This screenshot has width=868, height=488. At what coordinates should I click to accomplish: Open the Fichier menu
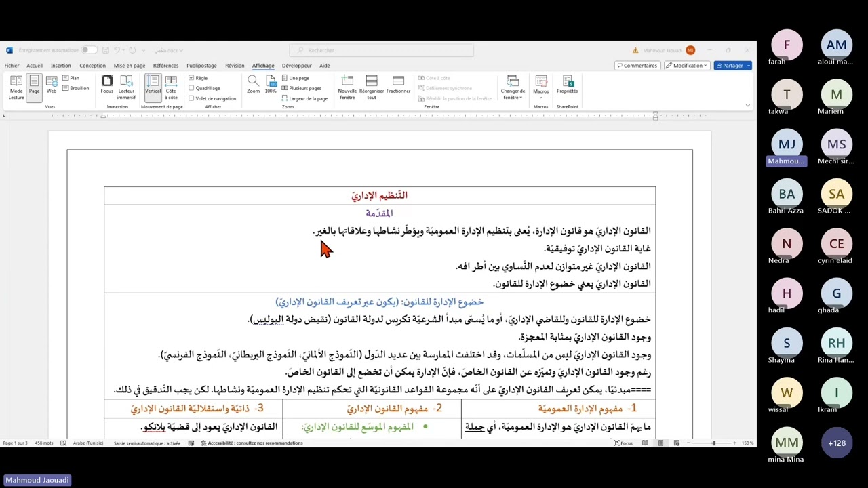pyautogui.click(x=12, y=66)
